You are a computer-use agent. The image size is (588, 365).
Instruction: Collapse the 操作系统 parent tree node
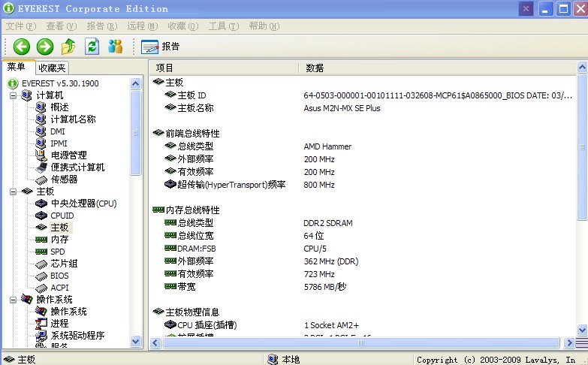pos(13,300)
